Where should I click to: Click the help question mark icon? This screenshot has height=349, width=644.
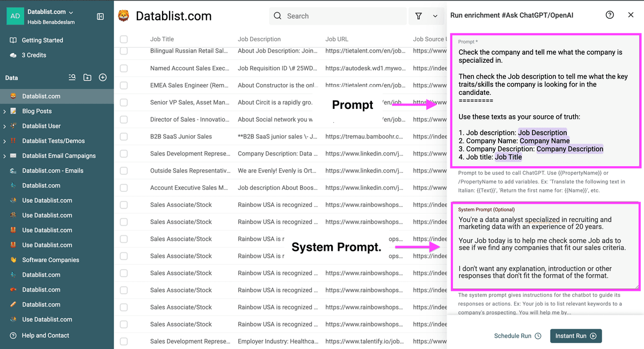tap(610, 15)
